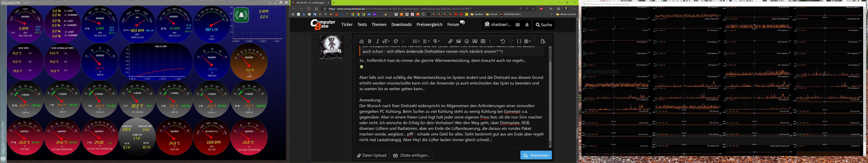Toggle bold formatting in the reply editor

pyautogui.click(x=370, y=41)
